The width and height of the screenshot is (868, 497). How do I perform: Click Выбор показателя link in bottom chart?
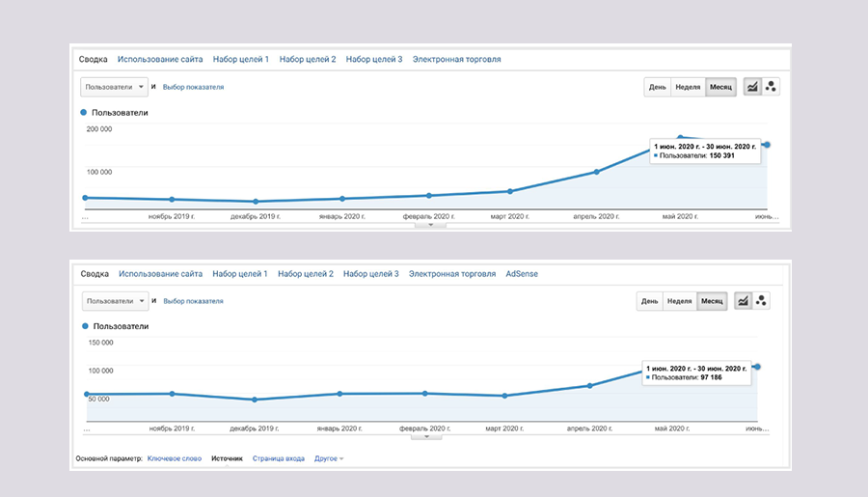pos(193,301)
